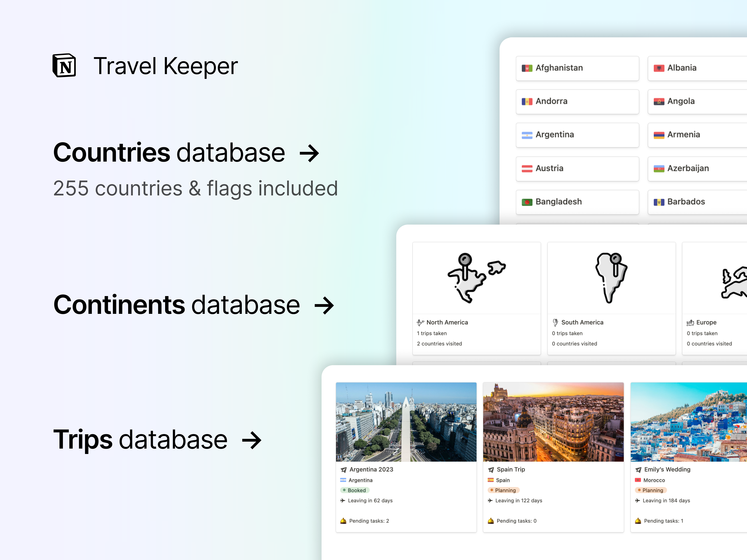Open the Madrid sunset photo on Spain Trip
This screenshot has height=560, width=747.
pos(554,422)
